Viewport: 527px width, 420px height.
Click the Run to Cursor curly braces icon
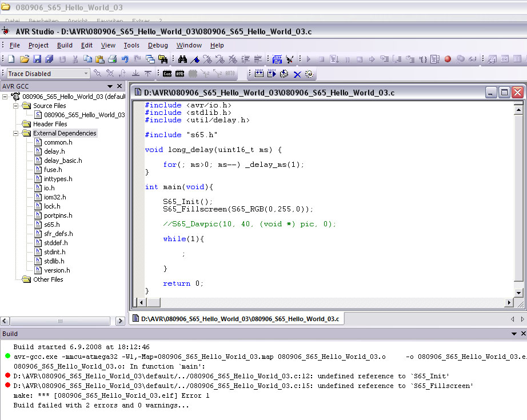[x=423, y=59]
